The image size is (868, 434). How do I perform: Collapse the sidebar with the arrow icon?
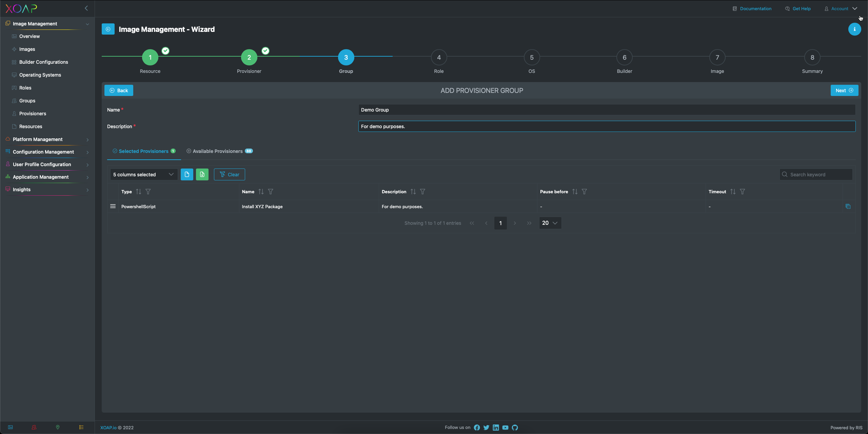86,8
